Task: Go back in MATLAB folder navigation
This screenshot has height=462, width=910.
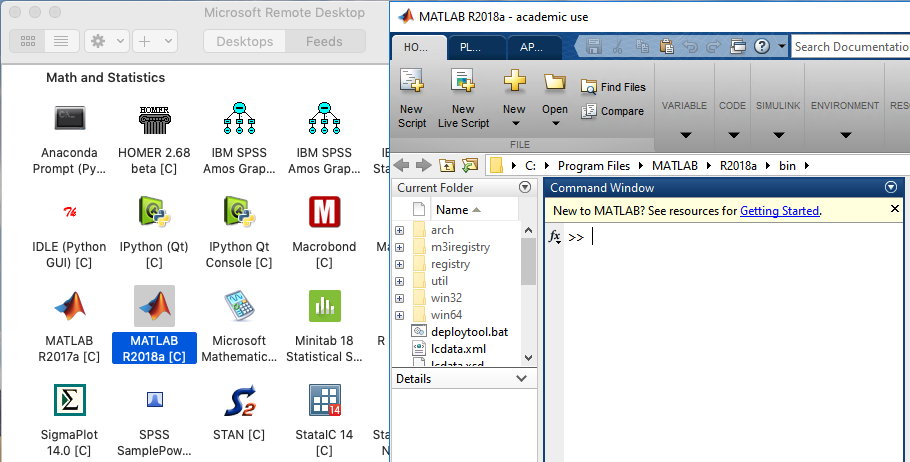Action: coord(401,165)
